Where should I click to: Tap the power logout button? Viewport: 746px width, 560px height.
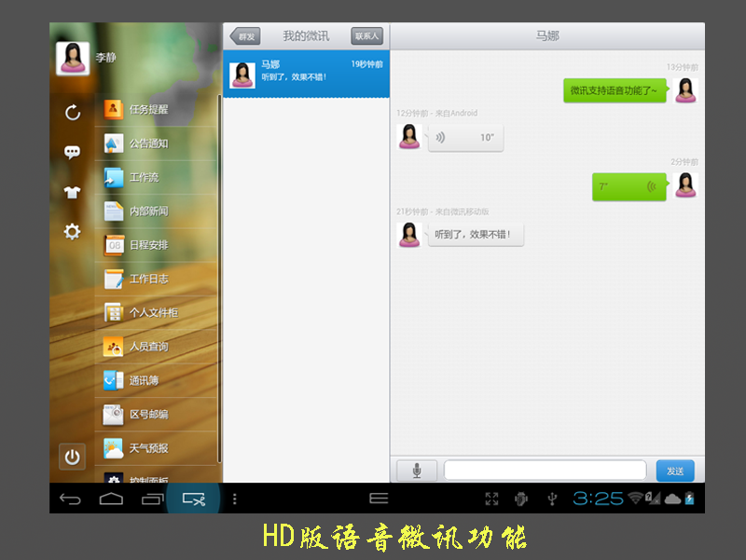[x=73, y=457]
